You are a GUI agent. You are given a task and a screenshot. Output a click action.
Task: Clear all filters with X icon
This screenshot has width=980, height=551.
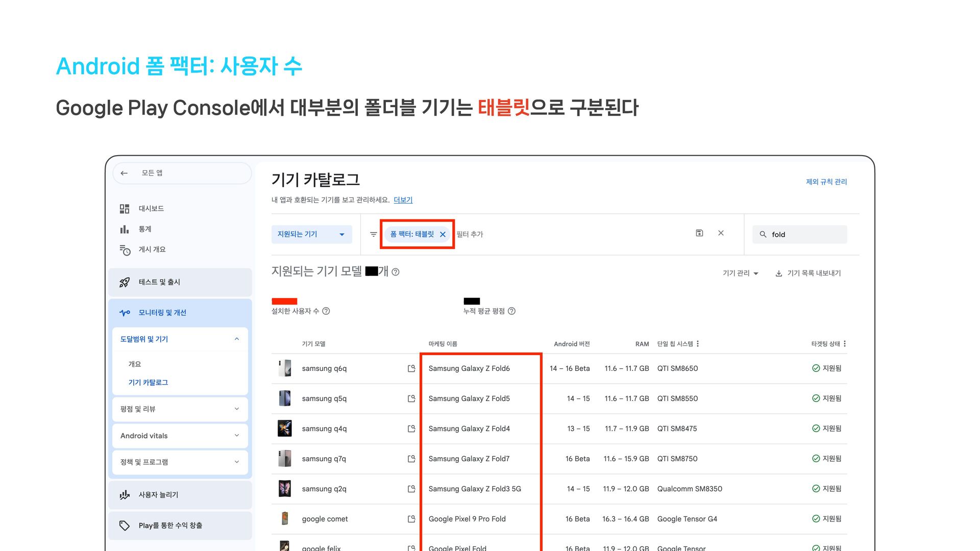[x=721, y=233]
